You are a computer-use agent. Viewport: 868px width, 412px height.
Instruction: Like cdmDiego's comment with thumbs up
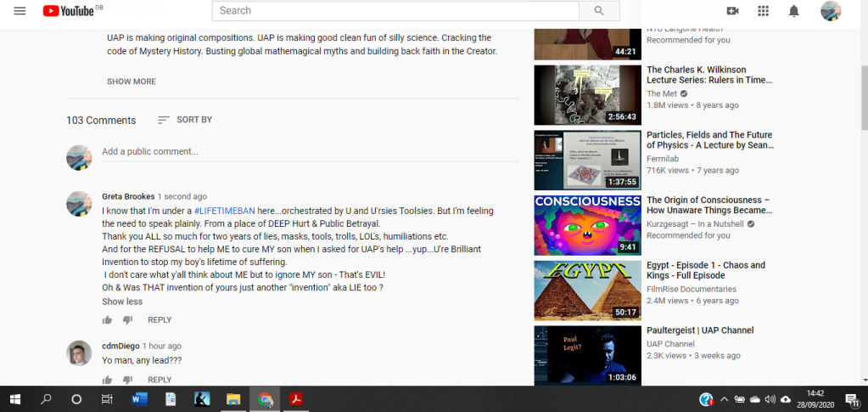[x=108, y=380]
